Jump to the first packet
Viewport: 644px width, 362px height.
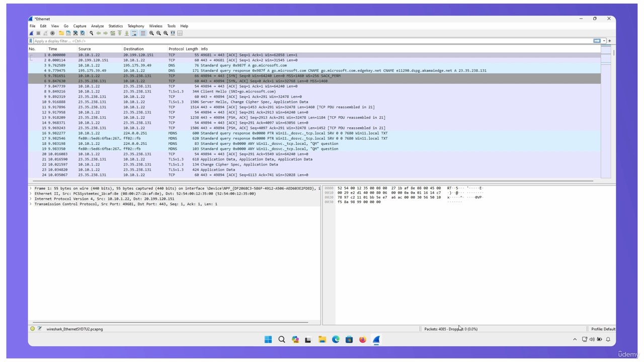coord(120,33)
